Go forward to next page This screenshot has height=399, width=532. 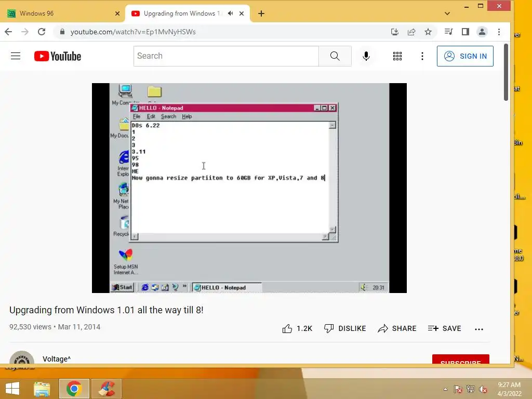click(25, 32)
